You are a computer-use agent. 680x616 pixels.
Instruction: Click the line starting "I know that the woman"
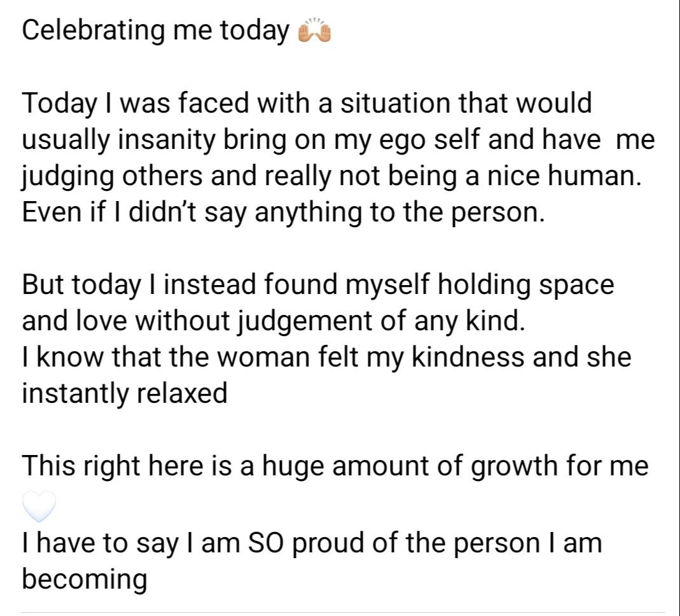pos(326,356)
